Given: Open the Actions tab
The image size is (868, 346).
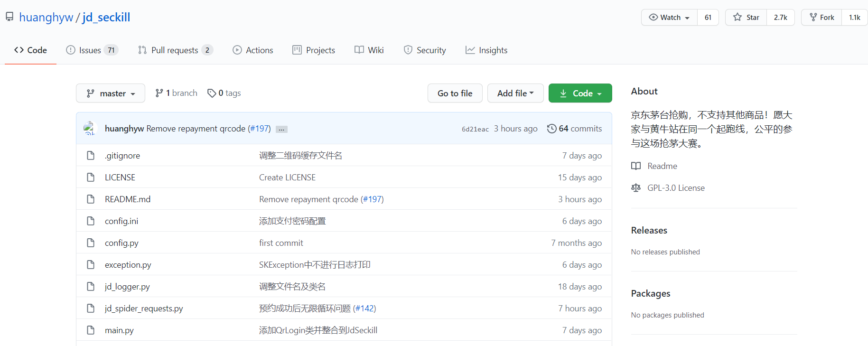Looking at the screenshot, I should 253,50.
